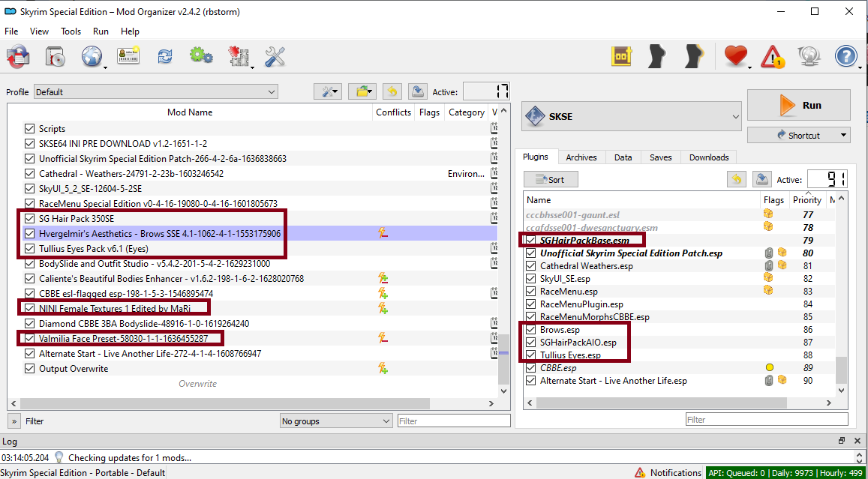Open the Tools wrench and screwdriver icon

[275, 56]
